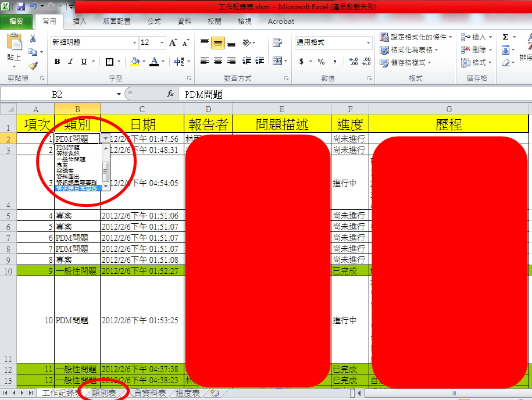The height and width of the screenshot is (400, 532).
Task: Open 設定格式化的條件 conditional formatting menu
Action: 416,37
